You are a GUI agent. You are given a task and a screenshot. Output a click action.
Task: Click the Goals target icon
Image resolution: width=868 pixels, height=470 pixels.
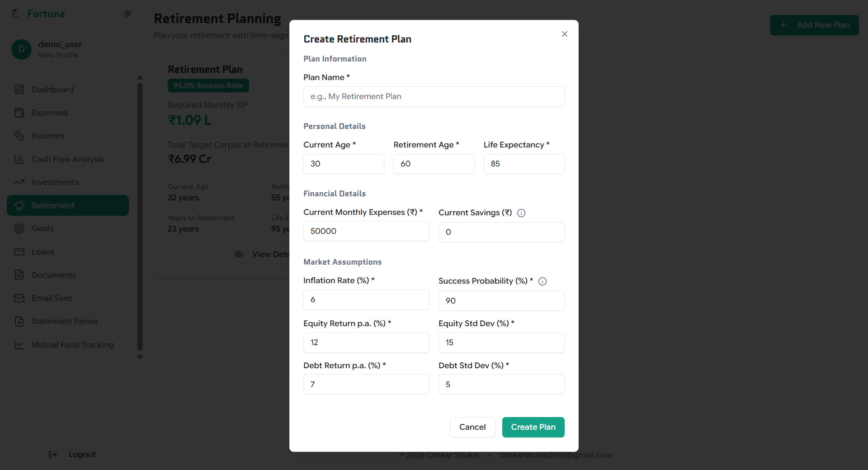pyautogui.click(x=19, y=228)
